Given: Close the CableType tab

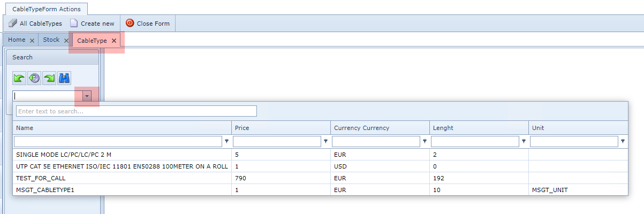Looking at the screenshot, I should click(x=114, y=41).
